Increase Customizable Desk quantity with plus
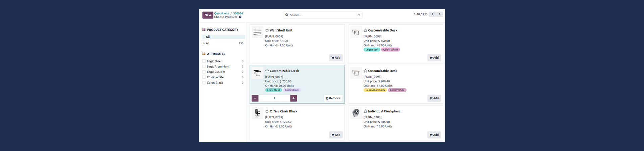Image resolution: width=644 pixels, height=151 pixels. coord(293,98)
